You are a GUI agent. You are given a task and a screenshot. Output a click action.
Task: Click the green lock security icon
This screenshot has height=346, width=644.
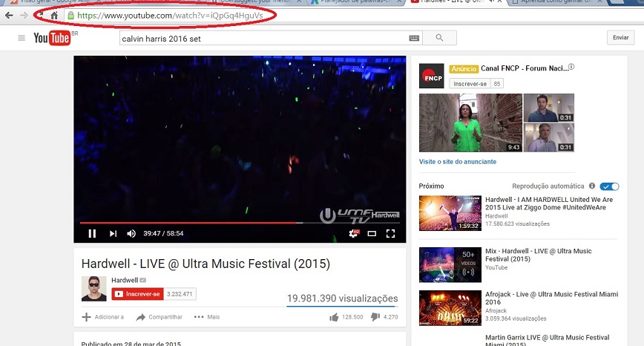(70, 16)
